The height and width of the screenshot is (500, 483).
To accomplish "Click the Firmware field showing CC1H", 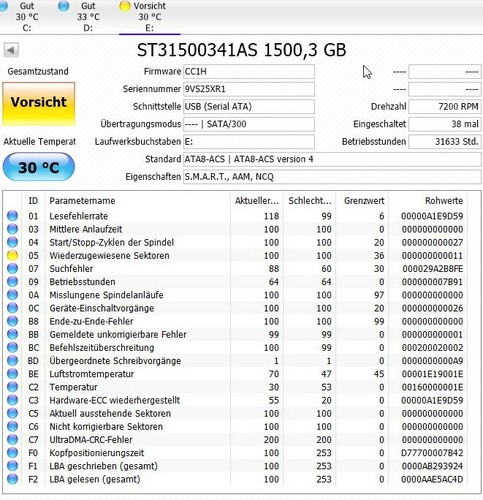I will [249, 72].
